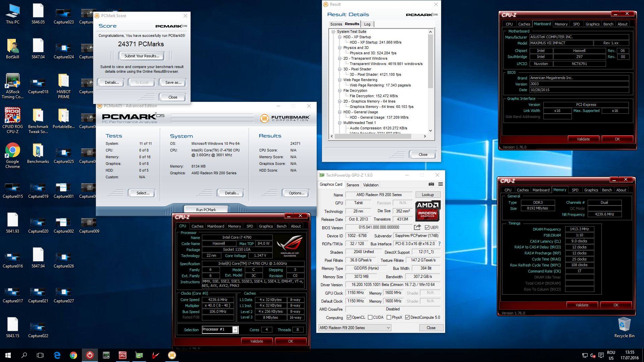The width and height of the screenshot is (644, 362).
Task: Click the BIOS export share icon in GPU-Z
Action: tap(417, 227)
